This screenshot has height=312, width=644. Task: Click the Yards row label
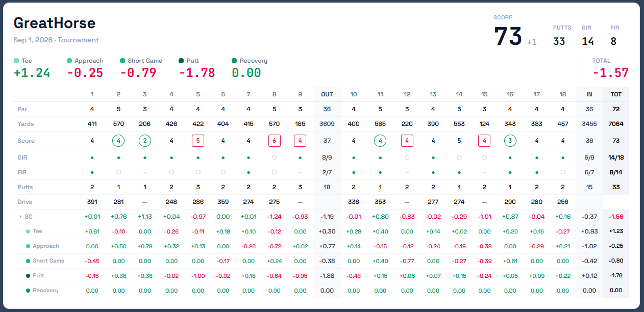[24, 124]
